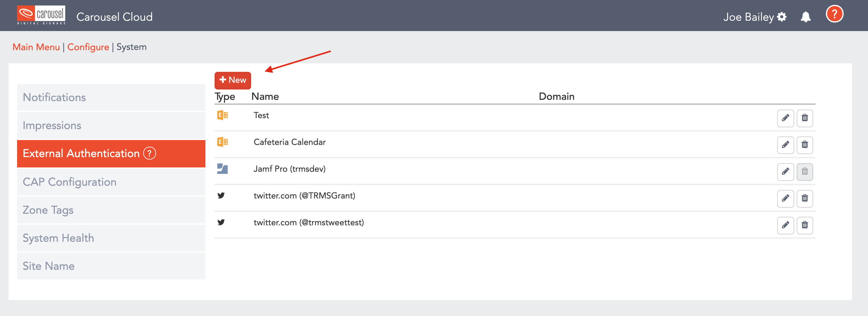
Task: Select the Notifications section
Action: 54,97
